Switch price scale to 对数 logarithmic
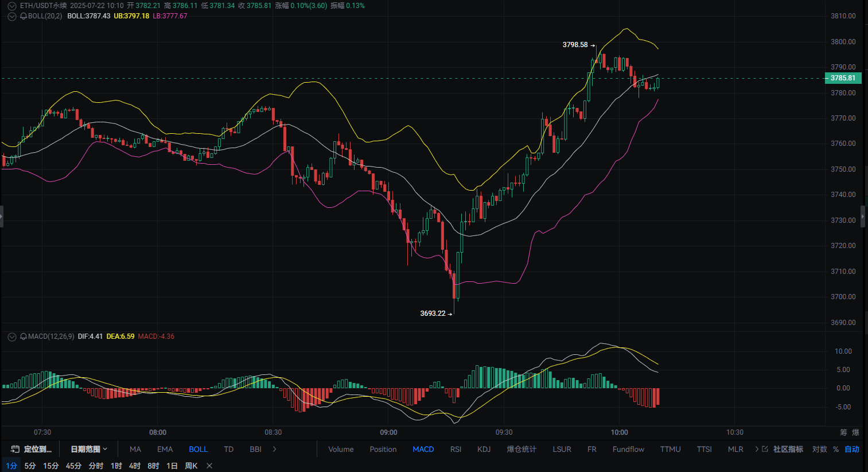Screen dimensions: 868x472 [x=820, y=449]
